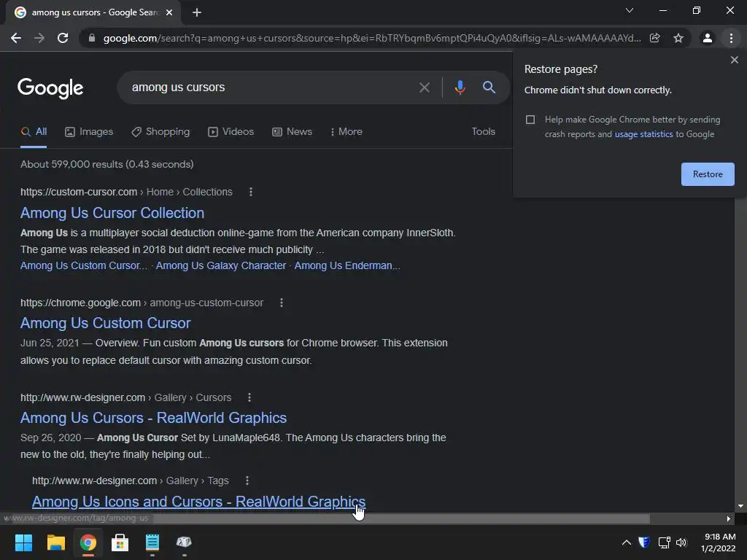
Task: Bookmark this page with the star
Action: click(678, 38)
